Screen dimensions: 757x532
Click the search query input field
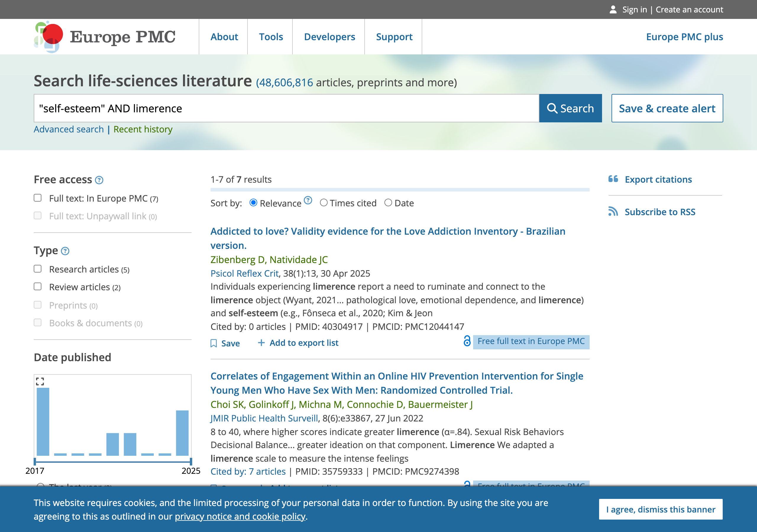(286, 108)
